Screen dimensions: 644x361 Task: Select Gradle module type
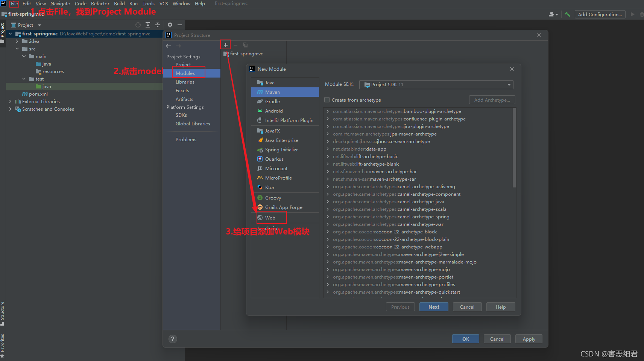(285, 102)
